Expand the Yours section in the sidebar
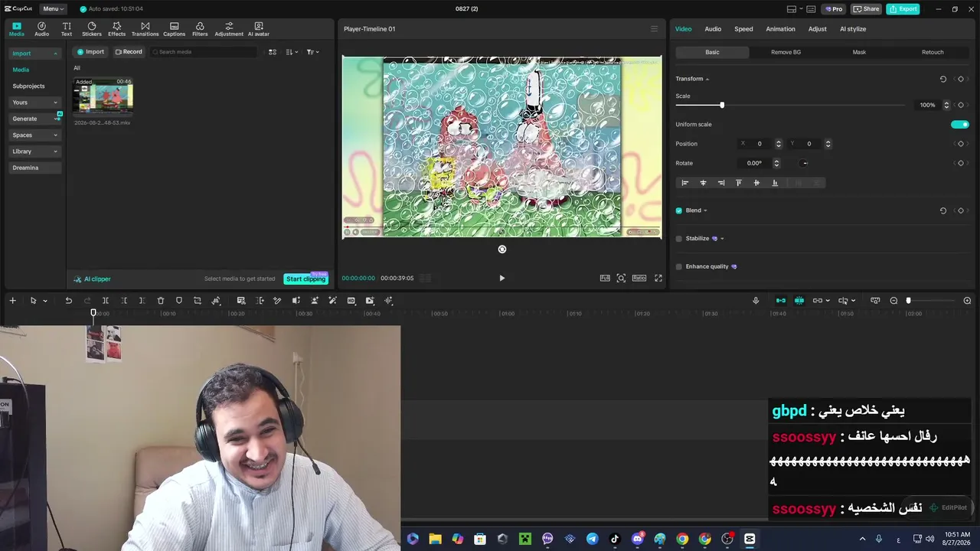The width and height of the screenshot is (980, 551). click(x=35, y=103)
